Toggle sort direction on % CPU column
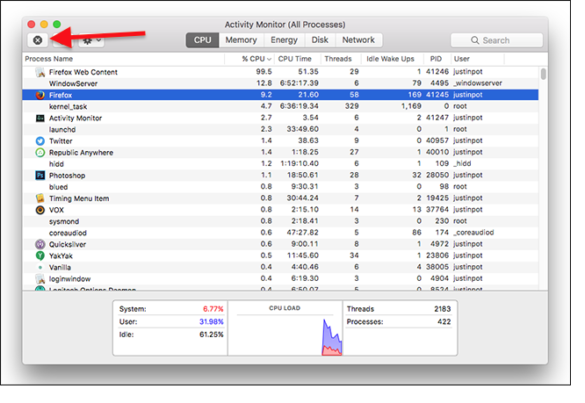This screenshot has height=403, width=585. point(249,59)
